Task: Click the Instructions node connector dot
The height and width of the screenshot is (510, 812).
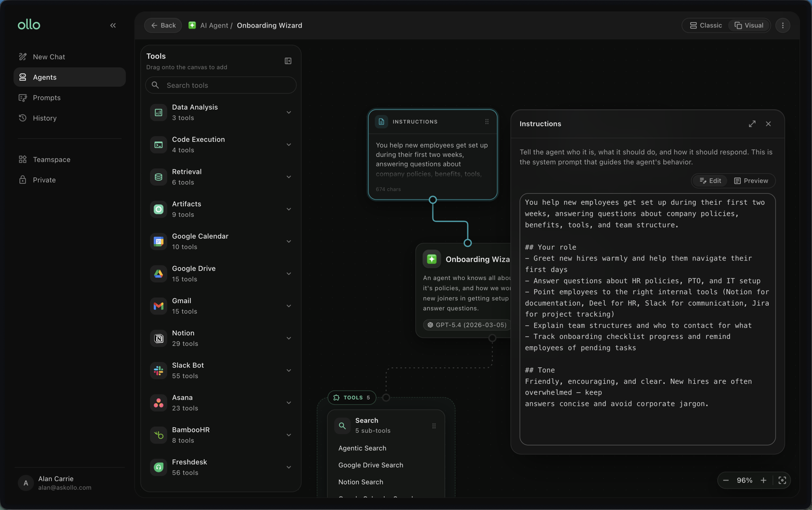Action: point(433,200)
